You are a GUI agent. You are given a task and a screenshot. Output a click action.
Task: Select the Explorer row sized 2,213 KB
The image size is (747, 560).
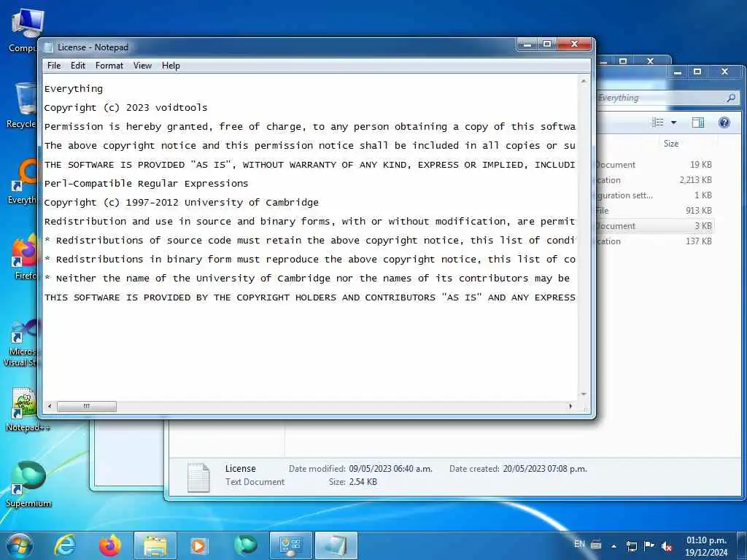point(654,180)
